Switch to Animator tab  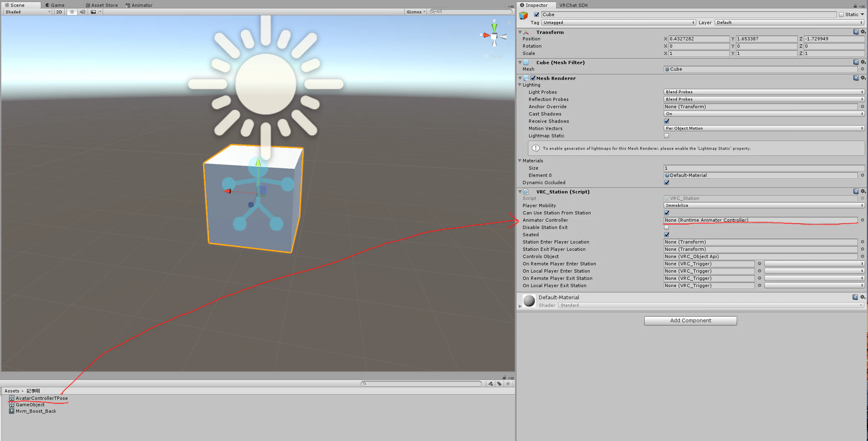(x=139, y=5)
